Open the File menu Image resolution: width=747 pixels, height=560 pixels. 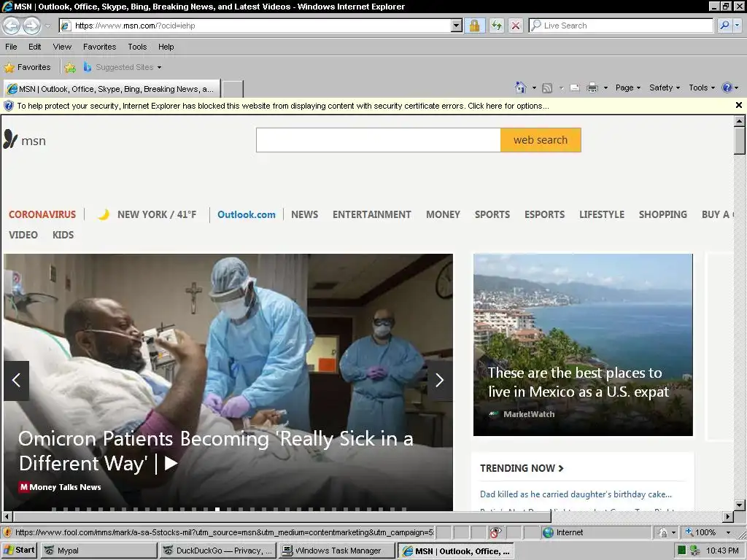point(11,47)
